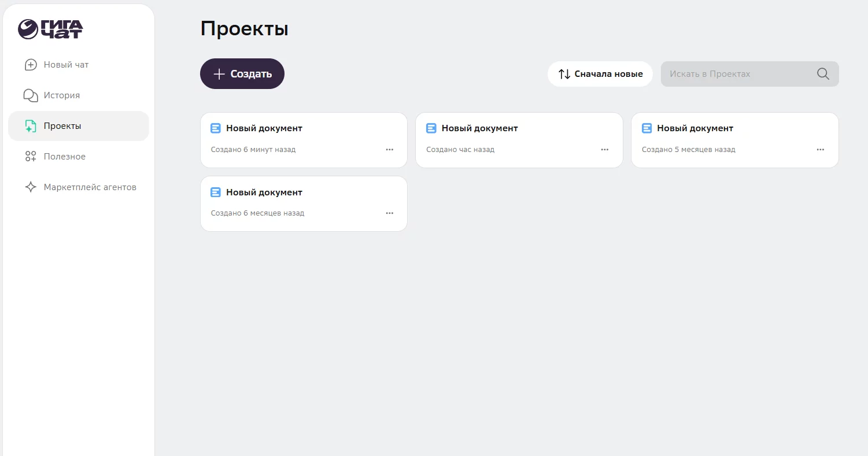
Task: Click the История chat bubbles icon
Action: (x=31, y=95)
